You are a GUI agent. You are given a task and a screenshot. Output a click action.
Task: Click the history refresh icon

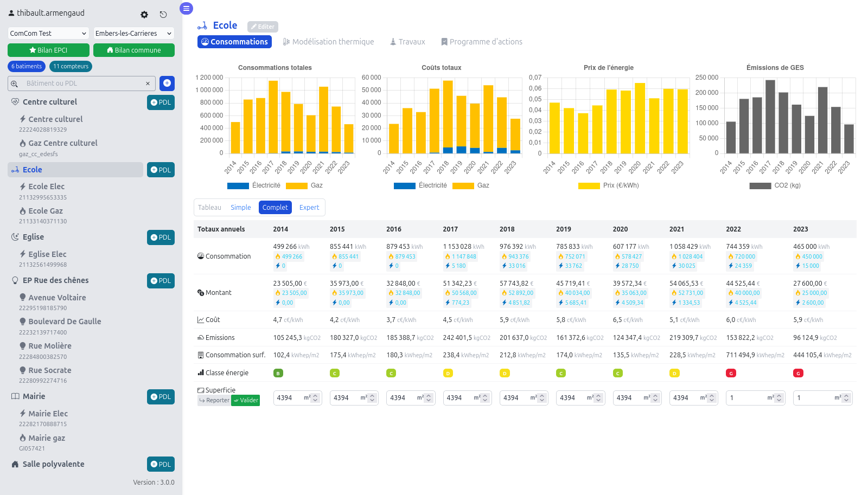coord(163,15)
